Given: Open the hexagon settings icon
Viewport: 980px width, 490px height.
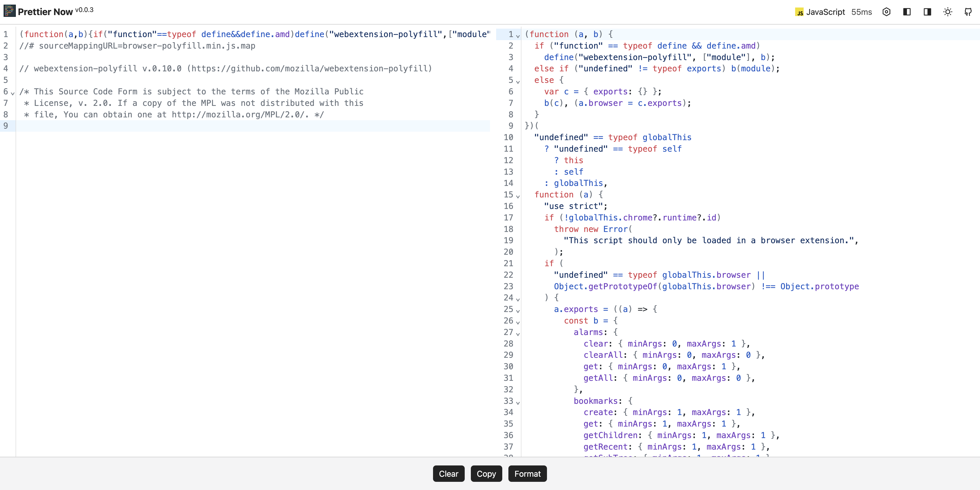Looking at the screenshot, I should coord(886,12).
